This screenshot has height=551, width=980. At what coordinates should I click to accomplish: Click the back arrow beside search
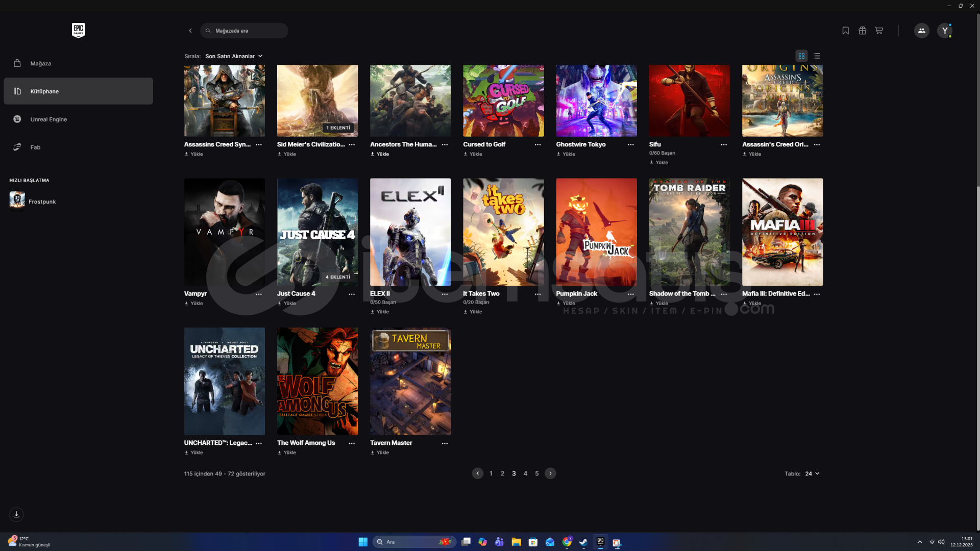[x=190, y=31]
